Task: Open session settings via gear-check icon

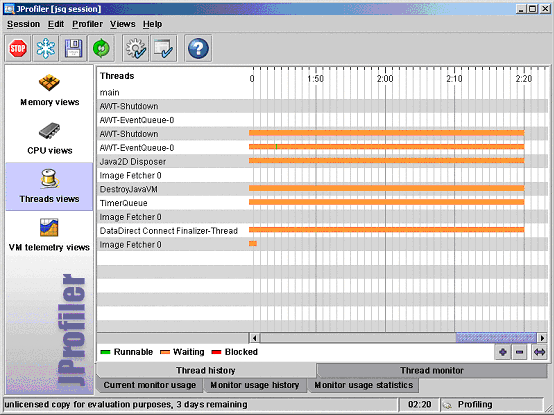Action: (x=136, y=48)
